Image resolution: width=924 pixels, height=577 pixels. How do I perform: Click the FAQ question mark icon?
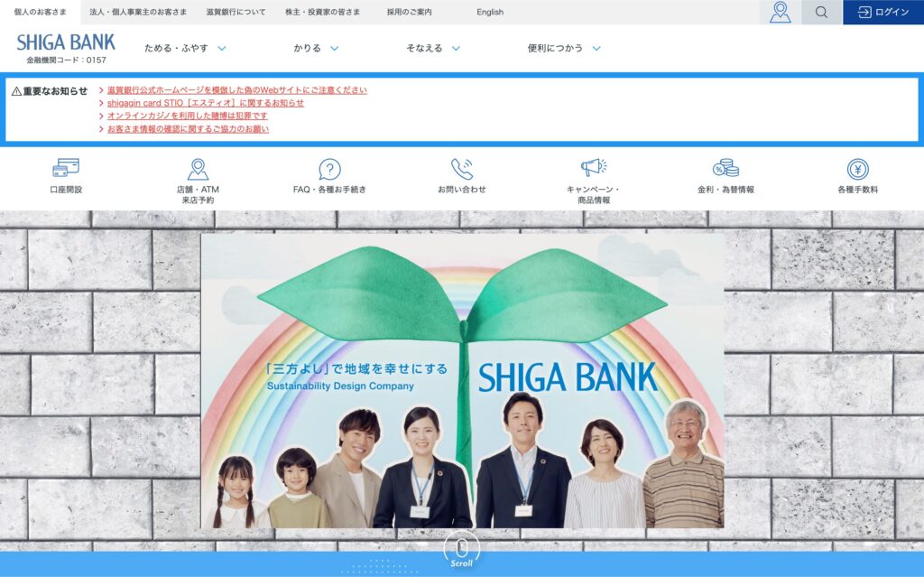[329, 169]
